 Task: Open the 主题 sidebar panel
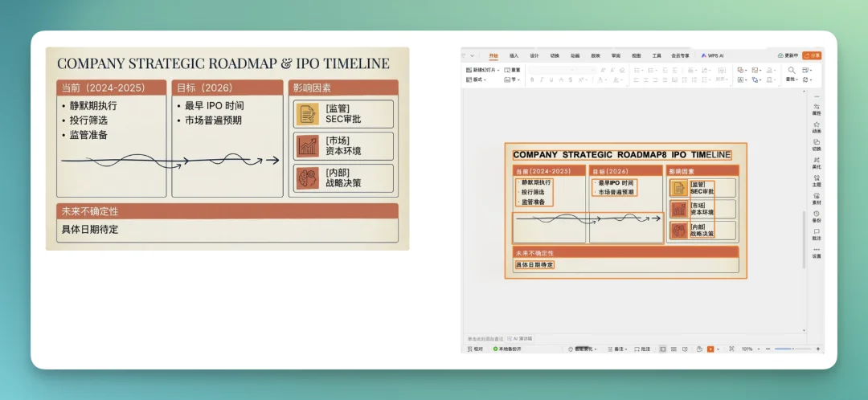coord(817,181)
